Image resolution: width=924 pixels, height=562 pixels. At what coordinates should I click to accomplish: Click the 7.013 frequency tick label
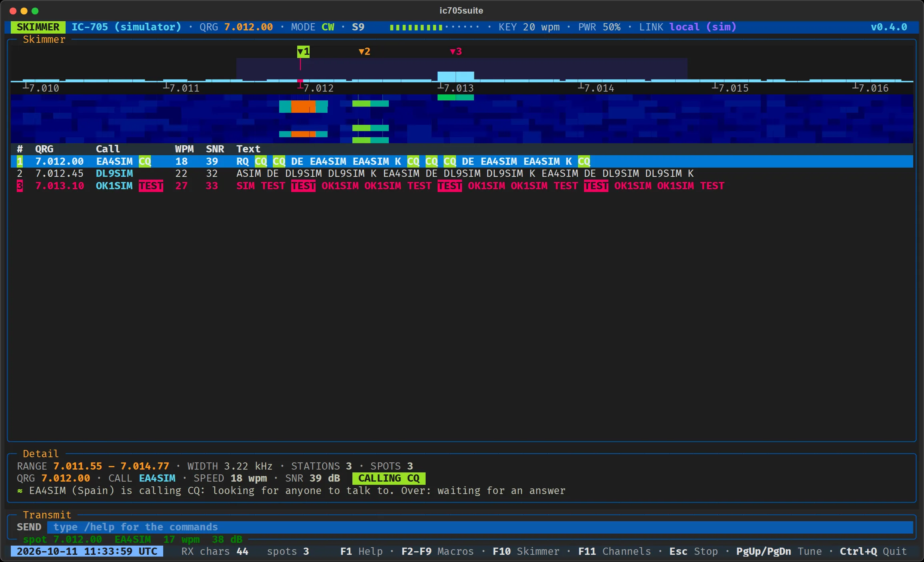tap(458, 88)
